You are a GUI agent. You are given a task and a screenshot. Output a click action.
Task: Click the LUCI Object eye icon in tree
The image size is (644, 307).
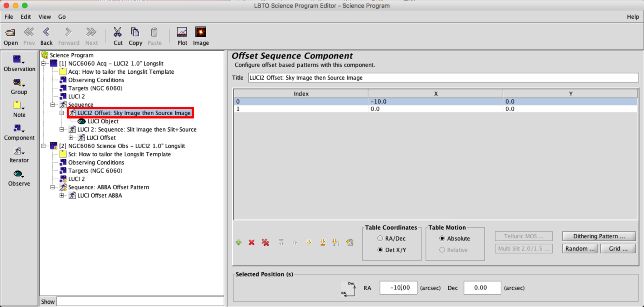[x=81, y=121]
